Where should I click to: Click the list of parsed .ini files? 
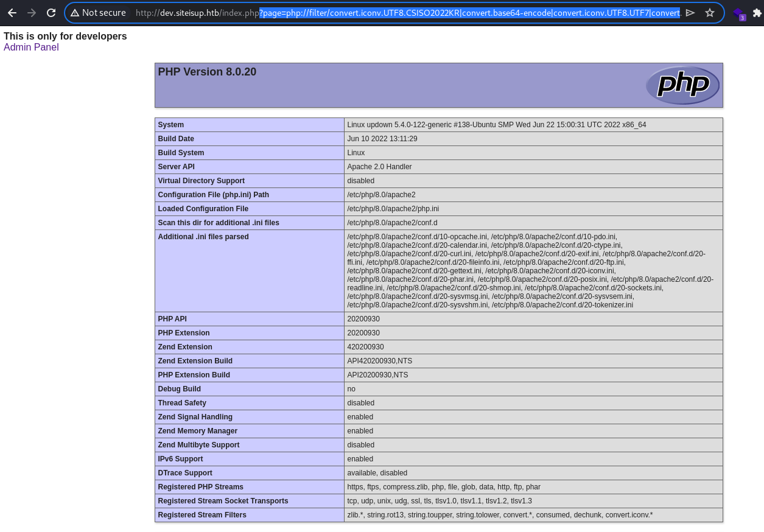tap(530, 271)
